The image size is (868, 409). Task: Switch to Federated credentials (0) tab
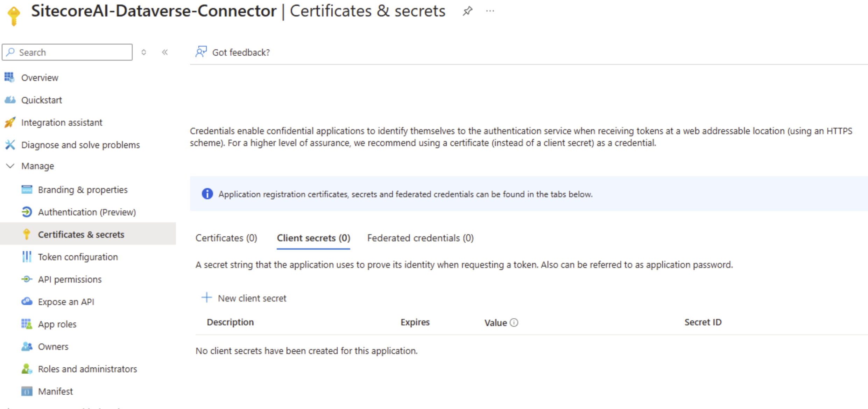click(x=420, y=238)
